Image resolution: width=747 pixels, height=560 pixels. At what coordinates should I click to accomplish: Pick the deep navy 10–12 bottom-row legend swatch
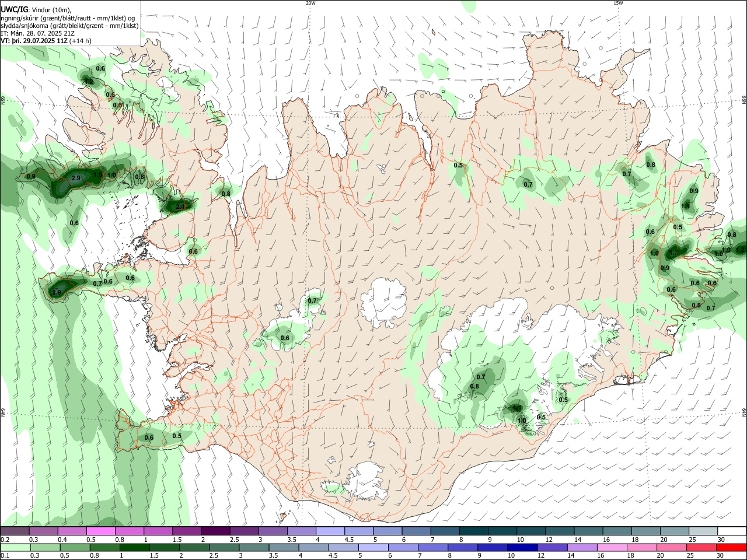click(x=522, y=548)
